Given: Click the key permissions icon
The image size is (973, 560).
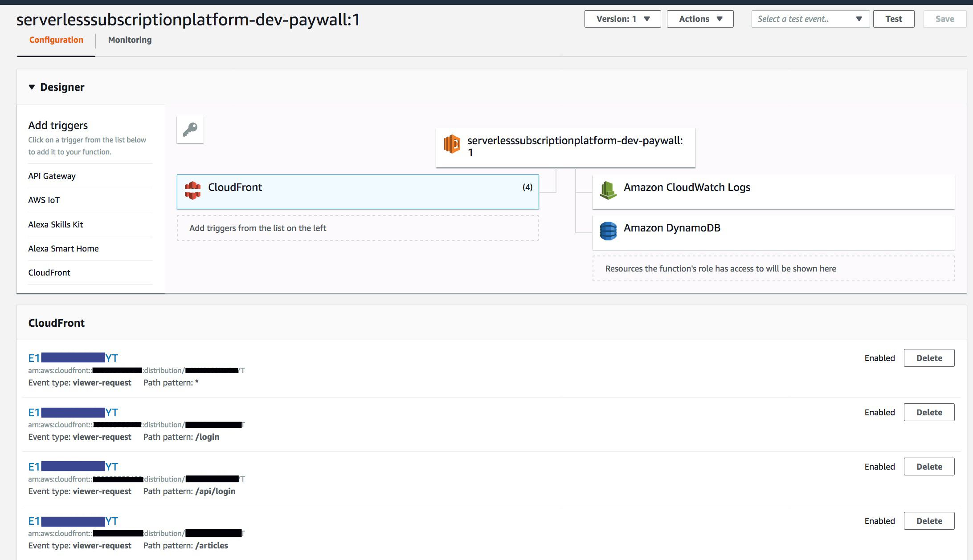Looking at the screenshot, I should click(190, 130).
